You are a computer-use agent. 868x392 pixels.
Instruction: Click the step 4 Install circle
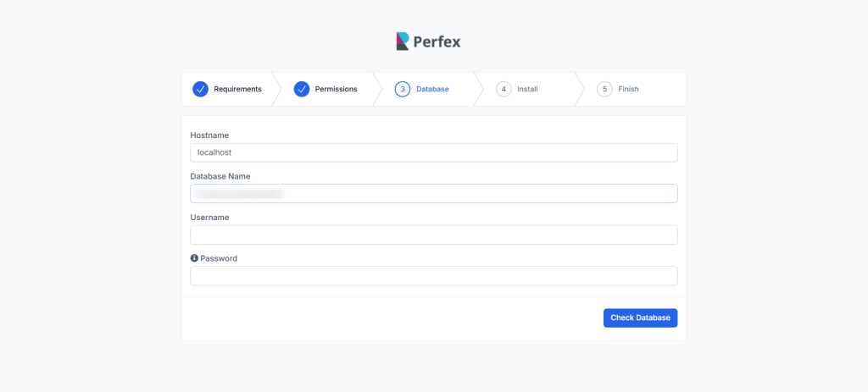(x=504, y=89)
